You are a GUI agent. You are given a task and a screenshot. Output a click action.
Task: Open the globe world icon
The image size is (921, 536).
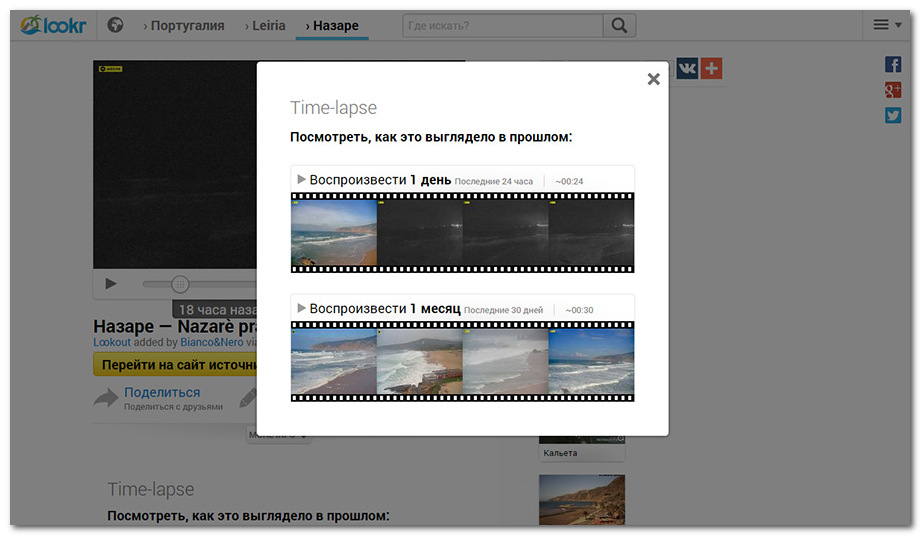tap(116, 25)
